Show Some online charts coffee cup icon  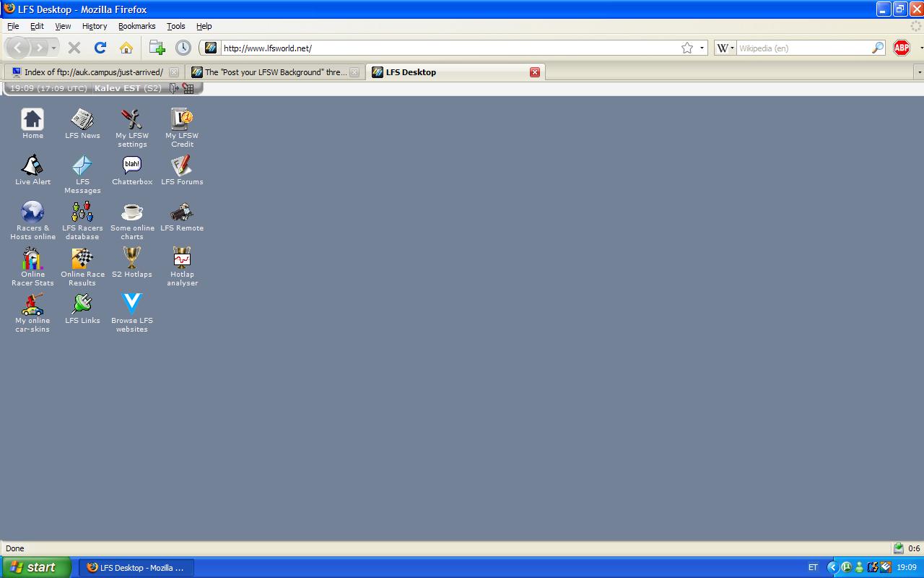pos(132,212)
